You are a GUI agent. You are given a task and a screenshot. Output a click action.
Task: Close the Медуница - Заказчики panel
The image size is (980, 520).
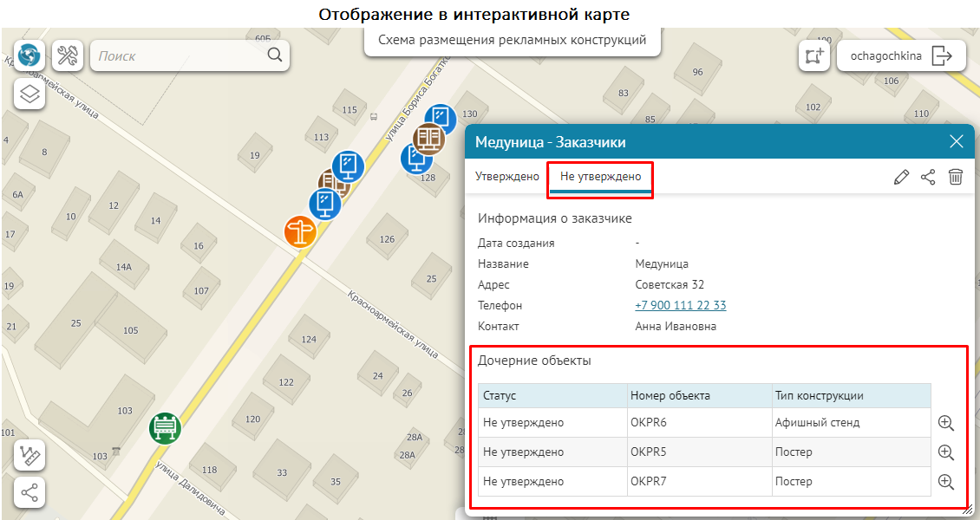(x=956, y=142)
